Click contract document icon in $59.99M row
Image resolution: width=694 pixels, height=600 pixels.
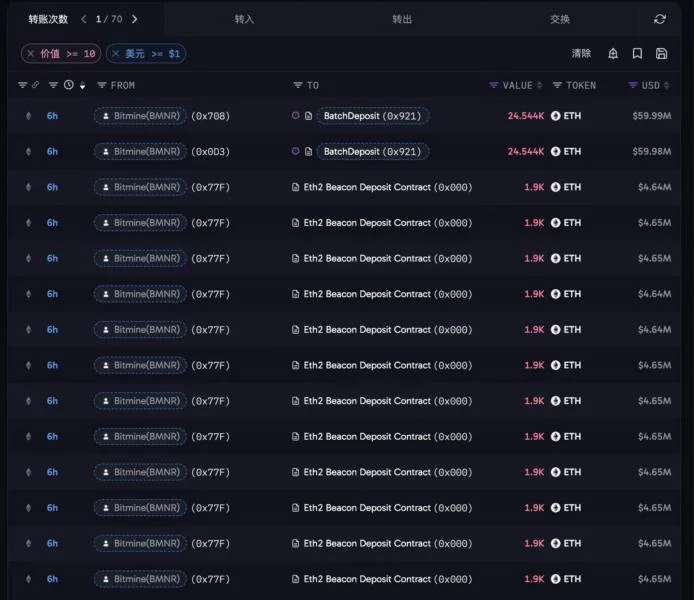tap(308, 116)
